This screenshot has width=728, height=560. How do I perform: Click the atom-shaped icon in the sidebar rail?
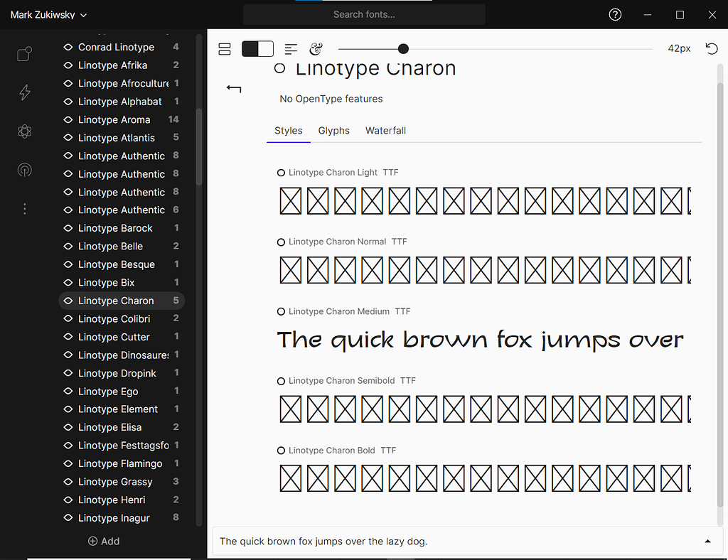coord(24,131)
